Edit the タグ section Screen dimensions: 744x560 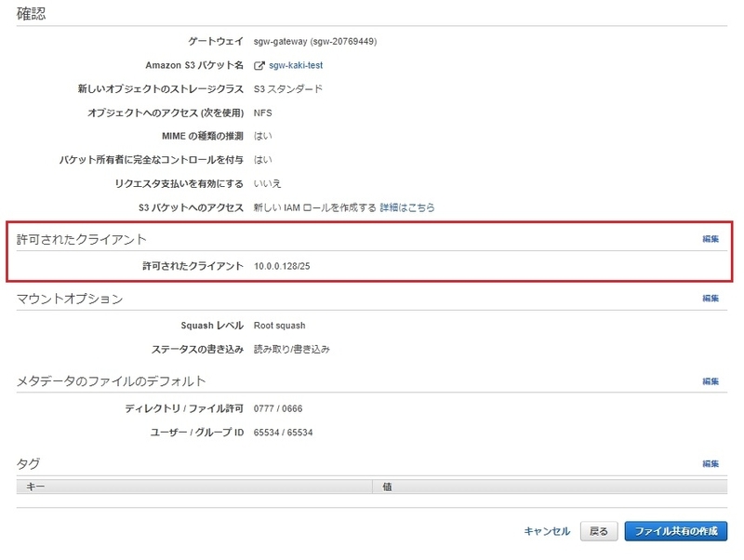711,463
